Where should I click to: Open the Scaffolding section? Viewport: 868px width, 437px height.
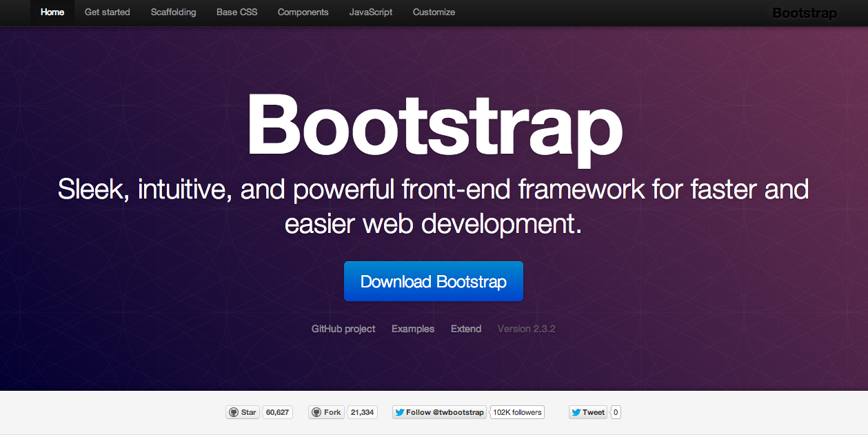[174, 12]
